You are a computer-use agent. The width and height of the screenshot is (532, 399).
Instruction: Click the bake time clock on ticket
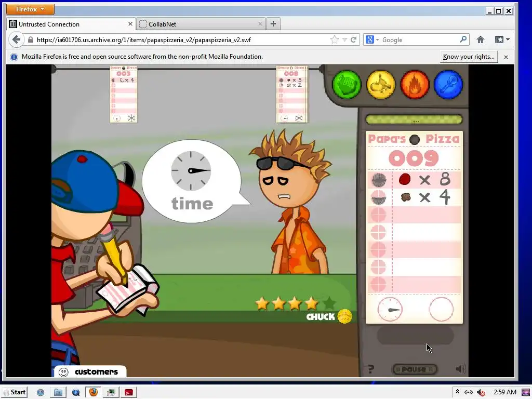[x=390, y=310]
